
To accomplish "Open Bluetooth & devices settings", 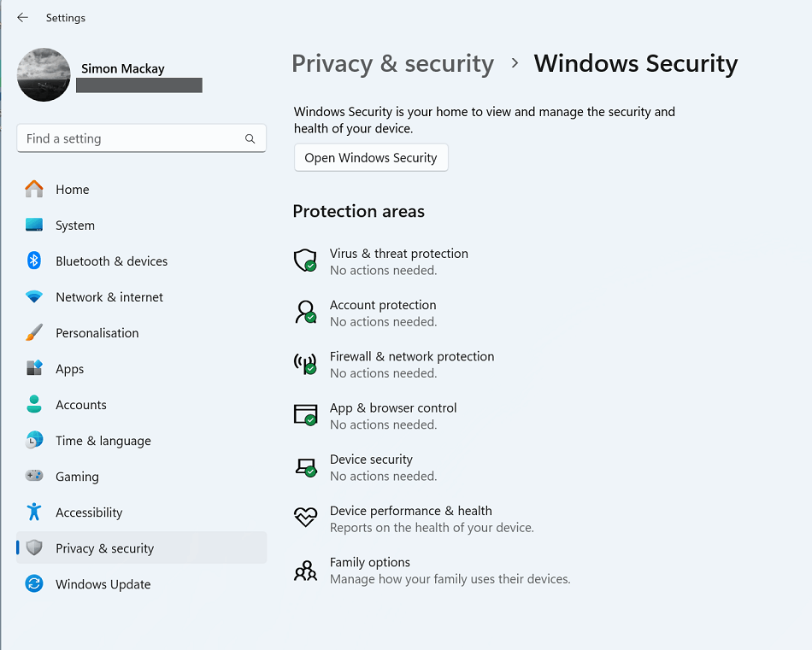I will (x=33, y=261).
